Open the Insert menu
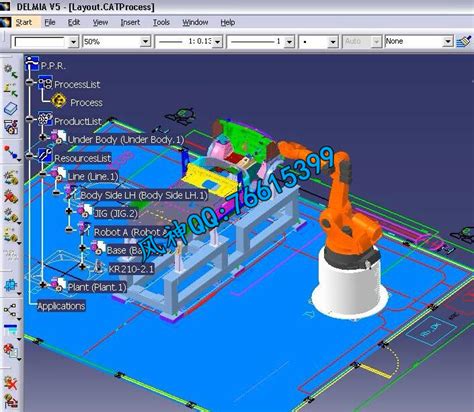 tap(130, 22)
